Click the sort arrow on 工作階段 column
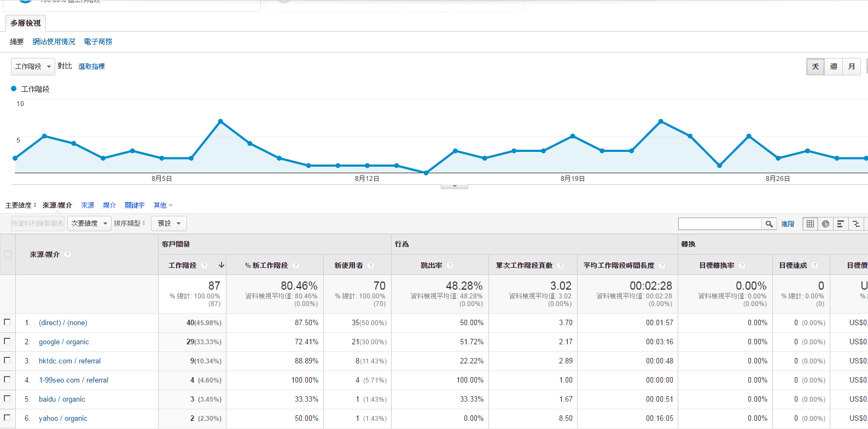The image size is (868, 429). click(222, 265)
